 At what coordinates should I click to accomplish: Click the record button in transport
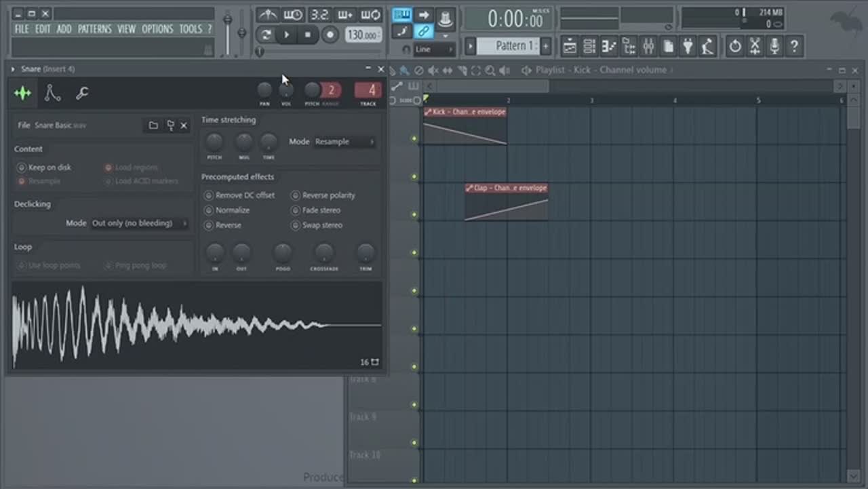[x=330, y=35]
